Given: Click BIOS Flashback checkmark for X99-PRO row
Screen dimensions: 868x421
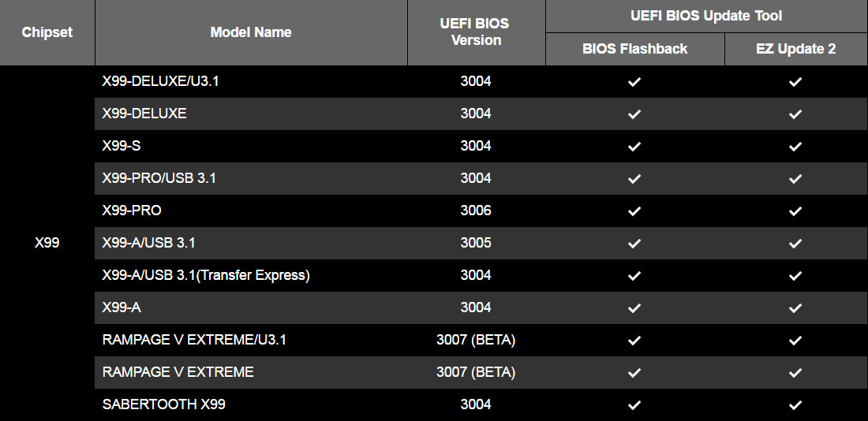Looking at the screenshot, I should pos(634,211).
